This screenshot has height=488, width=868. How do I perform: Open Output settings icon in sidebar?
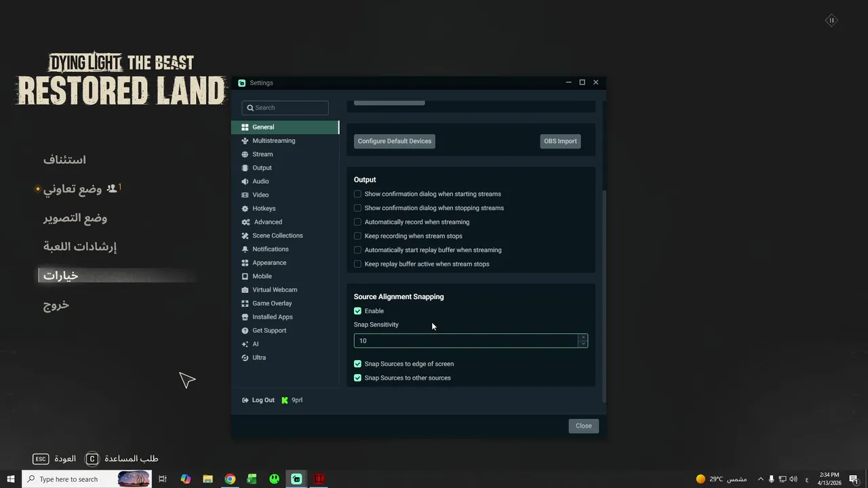point(245,168)
